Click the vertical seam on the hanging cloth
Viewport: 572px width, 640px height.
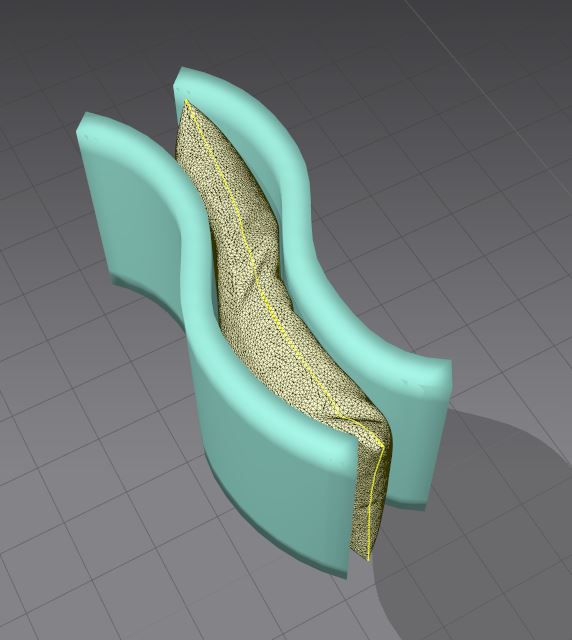pos(376,504)
